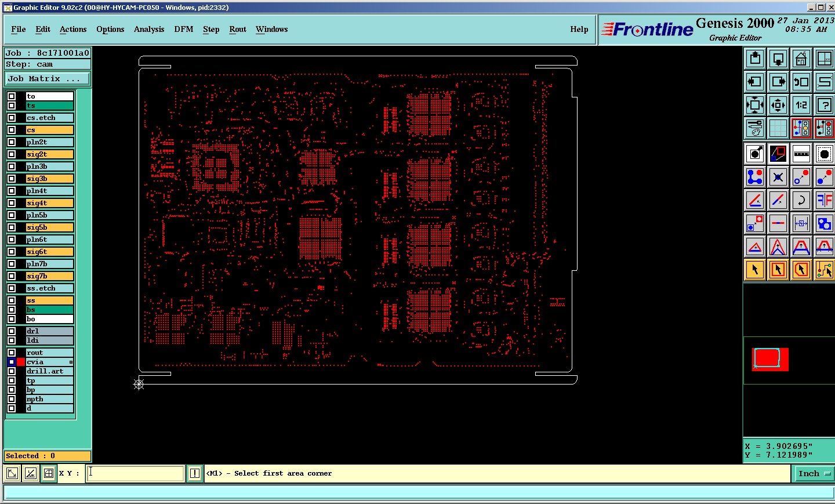Select the plain arrow pointer tool
The width and height of the screenshot is (835, 504).
755,270
